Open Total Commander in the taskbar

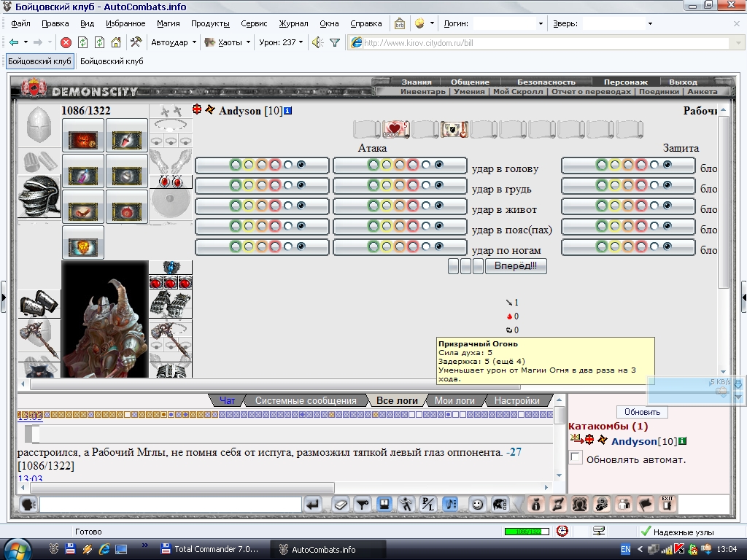tap(209, 549)
